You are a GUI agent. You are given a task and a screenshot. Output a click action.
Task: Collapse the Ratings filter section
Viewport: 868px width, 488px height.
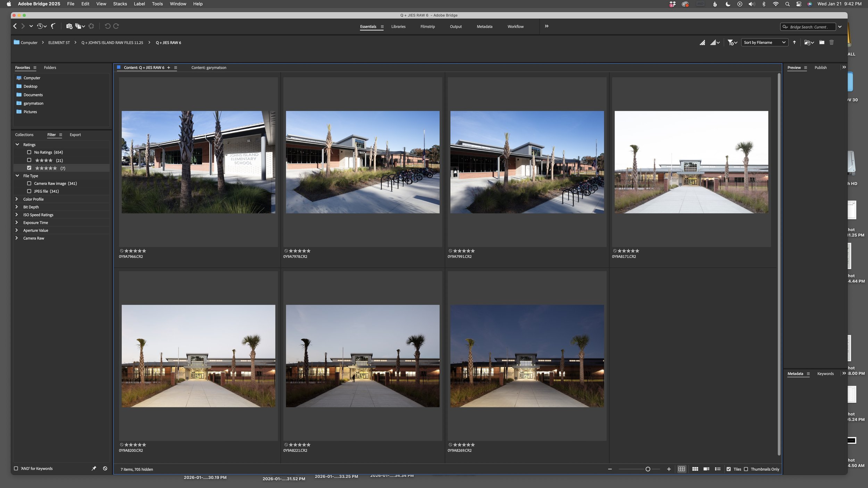[17, 144]
